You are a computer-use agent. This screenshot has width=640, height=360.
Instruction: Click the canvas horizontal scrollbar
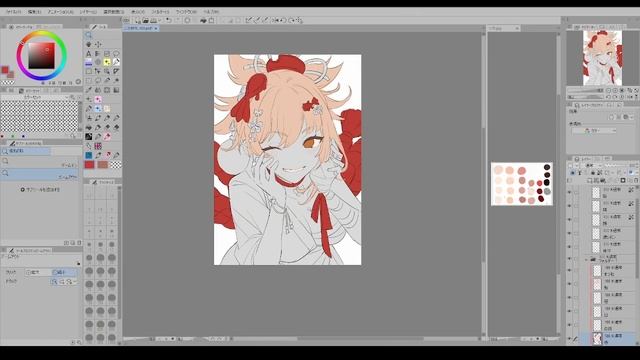coord(360,338)
